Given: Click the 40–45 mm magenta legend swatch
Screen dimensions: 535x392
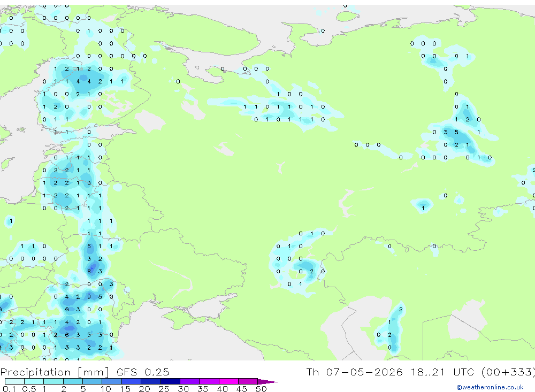Looking at the screenshot, I should pos(228,381).
